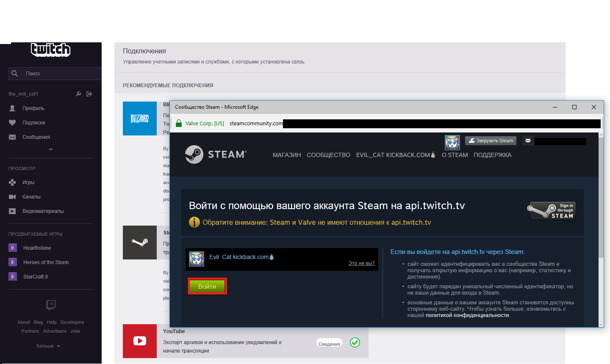
Task: Browse Игры in the Twitch sidebar
Action: [28, 182]
